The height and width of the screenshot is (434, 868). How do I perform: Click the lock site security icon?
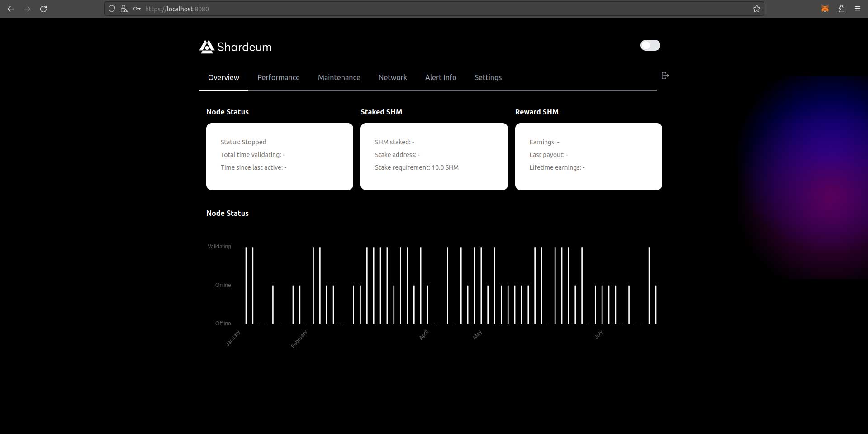pyautogui.click(x=124, y=9)
